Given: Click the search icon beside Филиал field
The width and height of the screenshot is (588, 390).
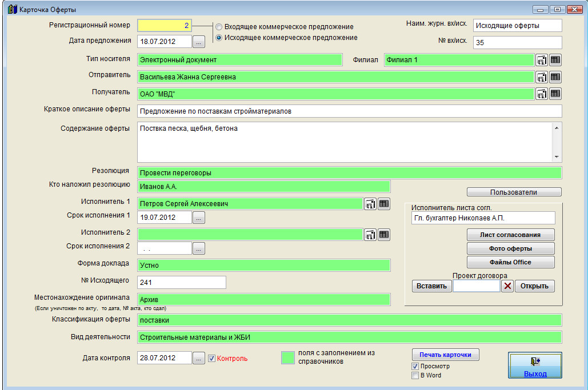Looking at the screenshot, I should click(541, 60).
